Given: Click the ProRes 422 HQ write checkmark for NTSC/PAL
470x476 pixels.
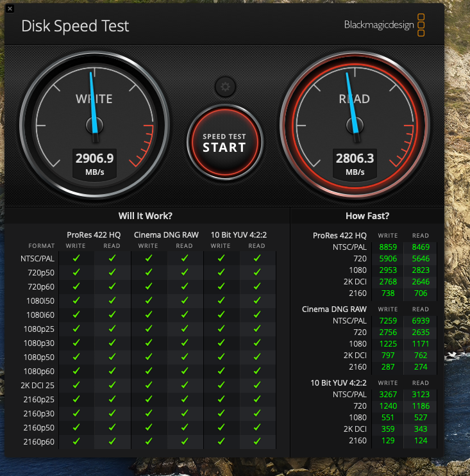Looking at the screenshot, I should 76,258.
